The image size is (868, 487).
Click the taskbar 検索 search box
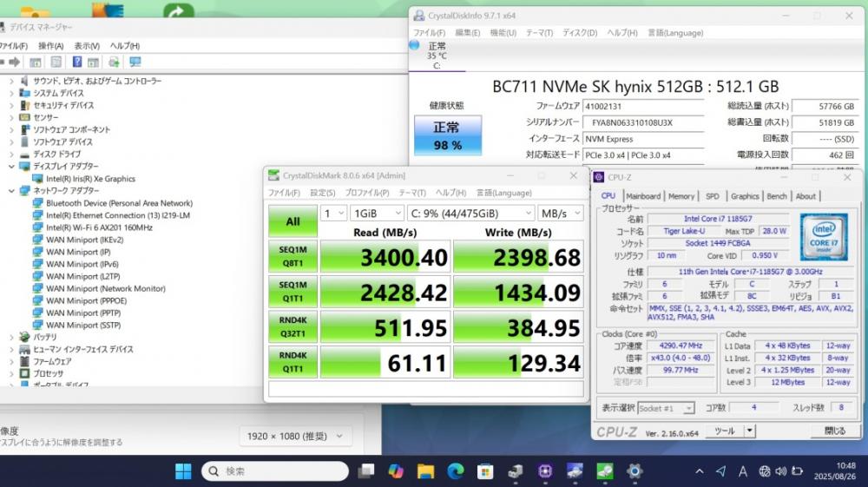(x=275, y=471)
